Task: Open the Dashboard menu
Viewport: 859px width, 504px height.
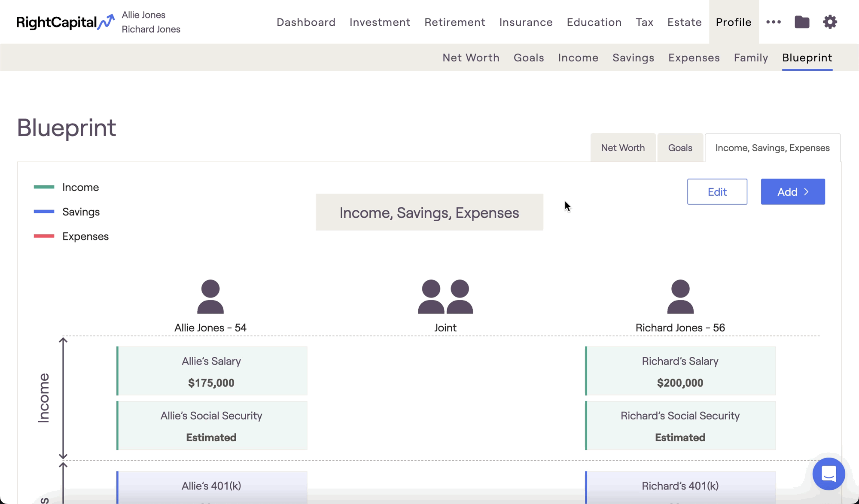Action: pos(306,22)
